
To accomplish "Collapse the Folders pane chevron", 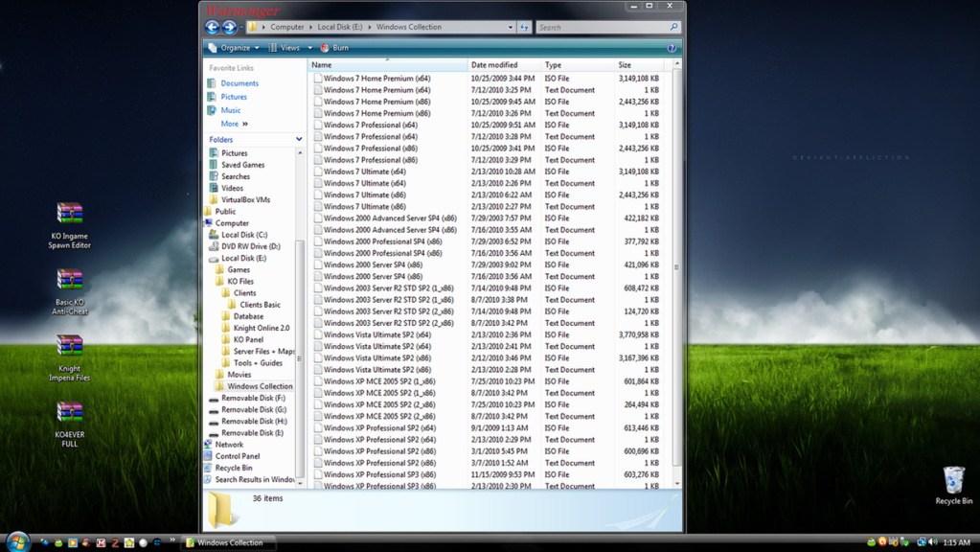I will coord(298,140).
